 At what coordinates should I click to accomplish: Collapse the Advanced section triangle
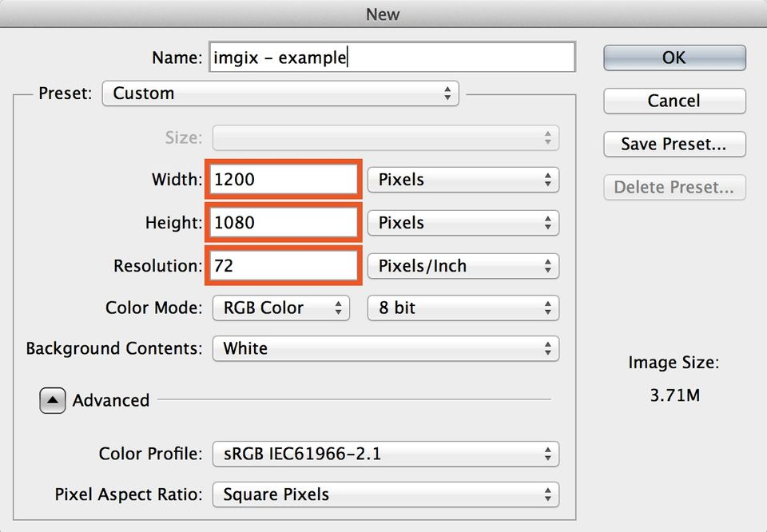click(52, 400)
